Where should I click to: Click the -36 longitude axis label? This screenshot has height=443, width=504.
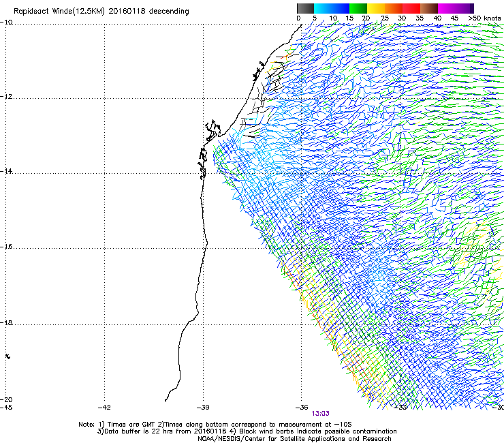coord(302,408)
